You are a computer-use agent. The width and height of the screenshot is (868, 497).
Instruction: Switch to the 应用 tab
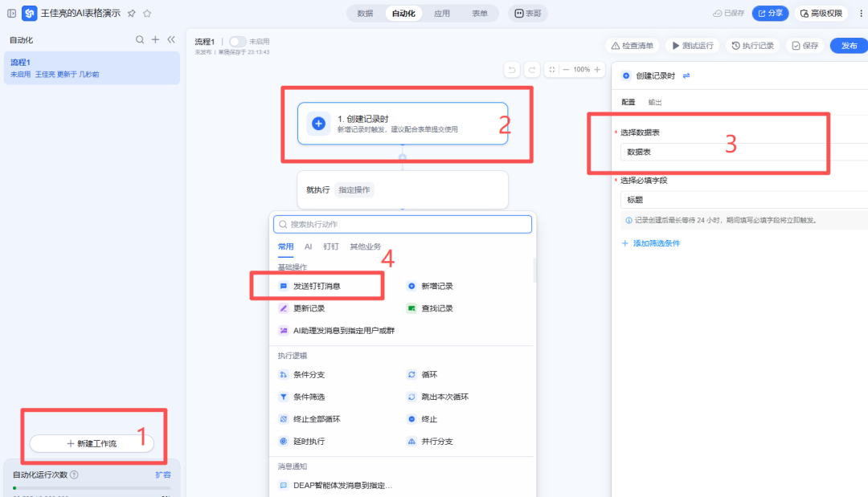click(442, 14)
